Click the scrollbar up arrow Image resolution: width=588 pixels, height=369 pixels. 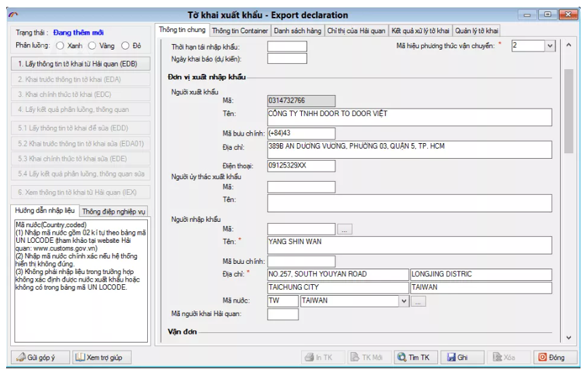(x=568, y=45)
